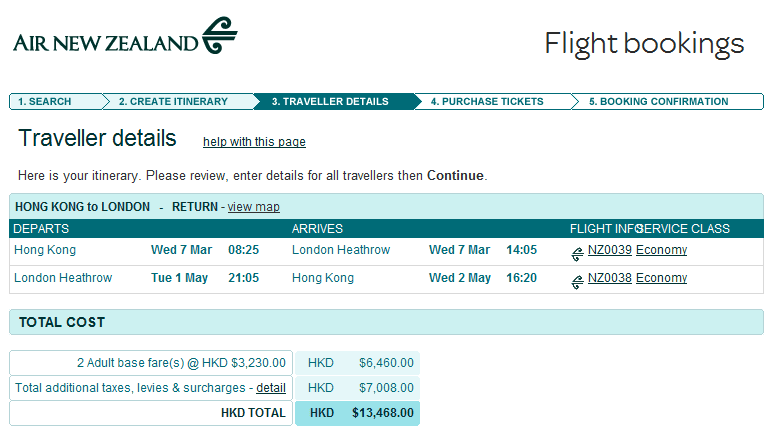Click the HKD total amount $13,468.00
Viewport: 776px width, 428px height.
click(x=383, y=412)
